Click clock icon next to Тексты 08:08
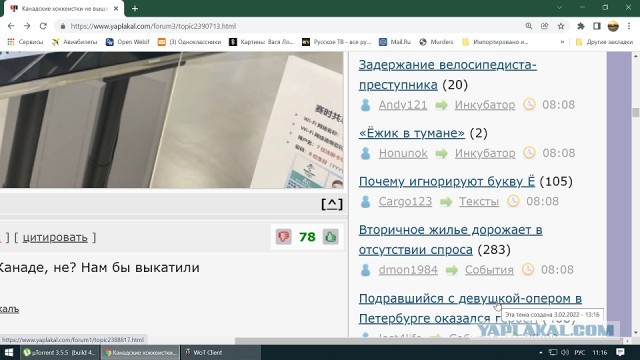640x360 pixels. pyautogui.click(x=513, y=201)
